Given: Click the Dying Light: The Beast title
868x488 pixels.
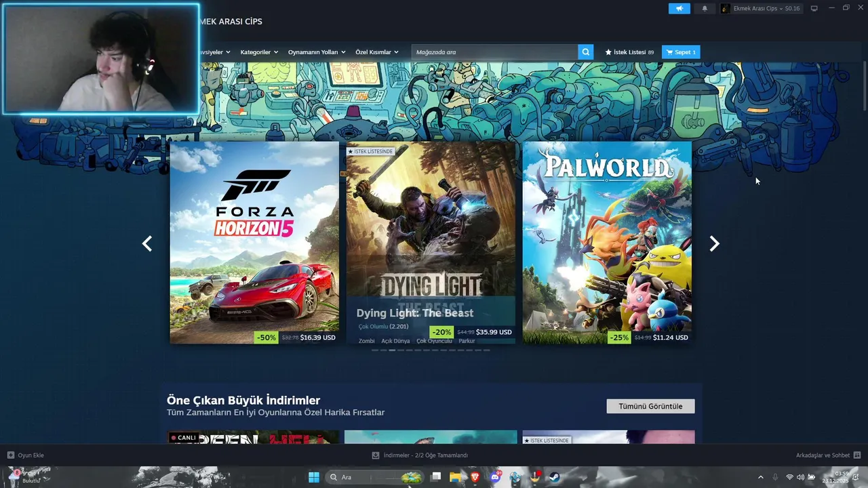Looking at the screenshot, I should tap(415, 313).
